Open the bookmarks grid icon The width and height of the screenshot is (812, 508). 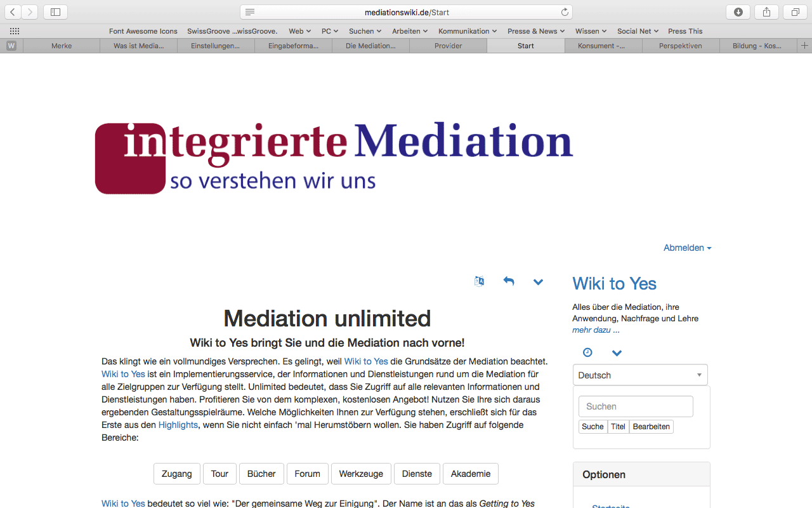[x=14, y=31]
